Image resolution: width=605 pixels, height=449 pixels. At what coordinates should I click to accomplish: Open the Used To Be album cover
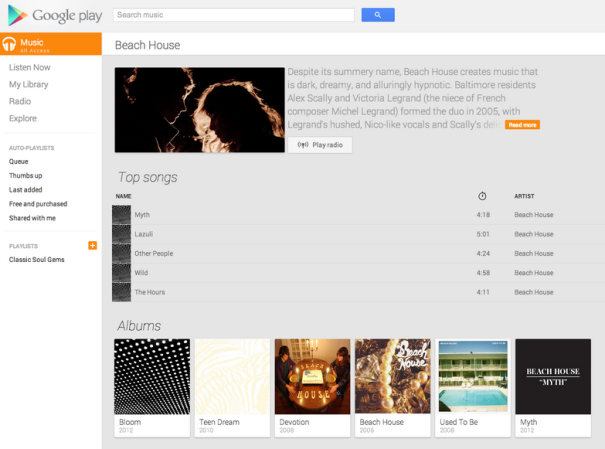[x=473, y=376]
